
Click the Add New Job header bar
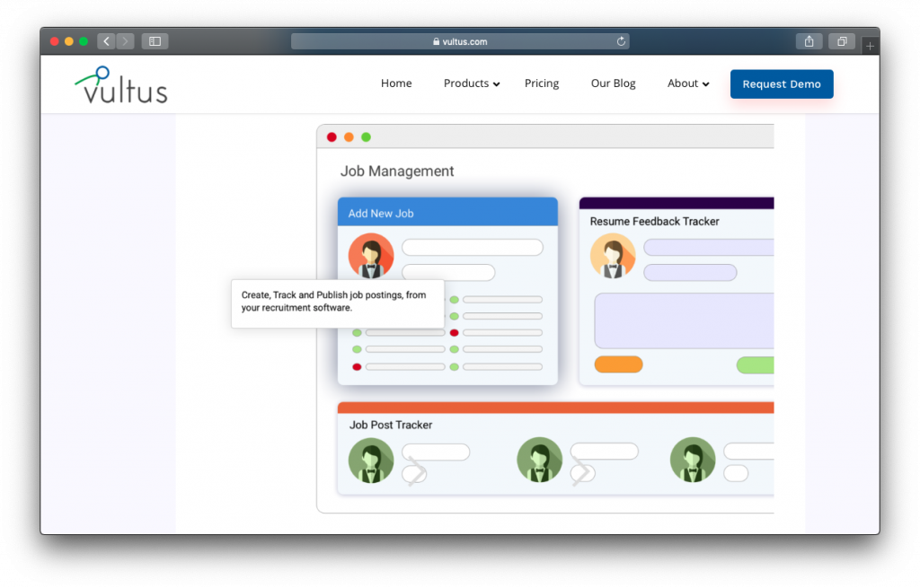point(447,213)
